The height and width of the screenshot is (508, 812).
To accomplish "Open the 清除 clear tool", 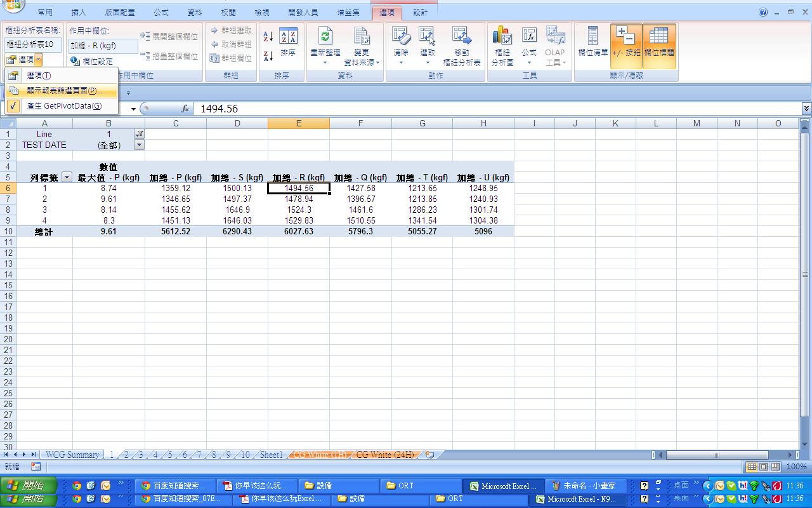I will tap(401, 46).
